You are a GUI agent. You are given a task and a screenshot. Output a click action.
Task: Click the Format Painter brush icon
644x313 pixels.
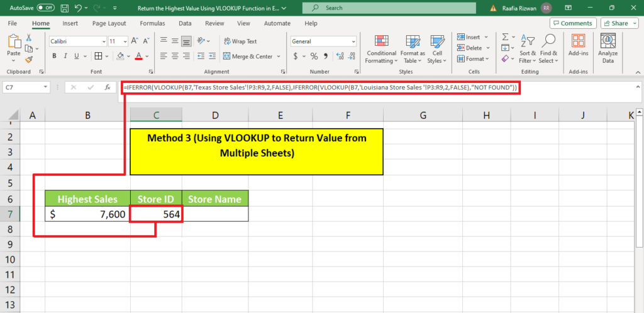point(29,60)
